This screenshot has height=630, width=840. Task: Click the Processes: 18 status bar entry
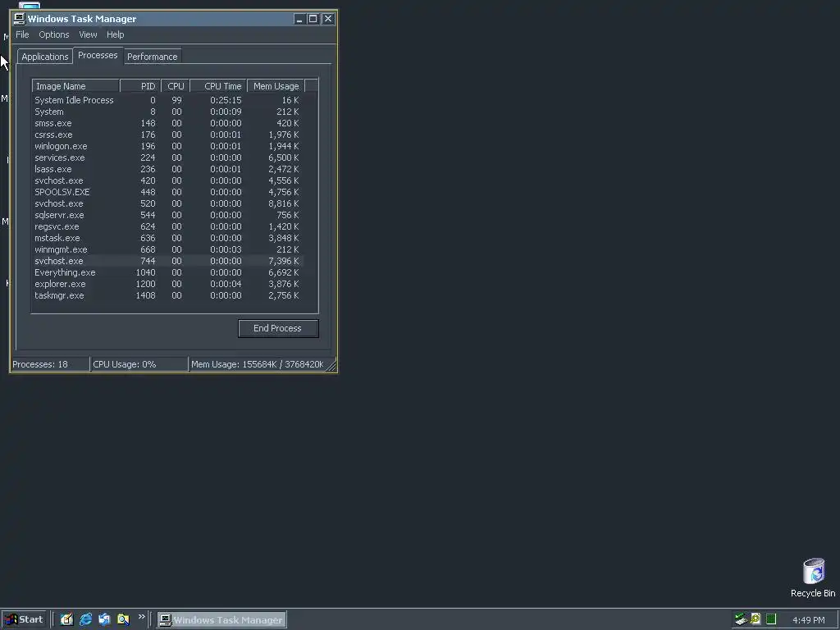pos(50,364)
